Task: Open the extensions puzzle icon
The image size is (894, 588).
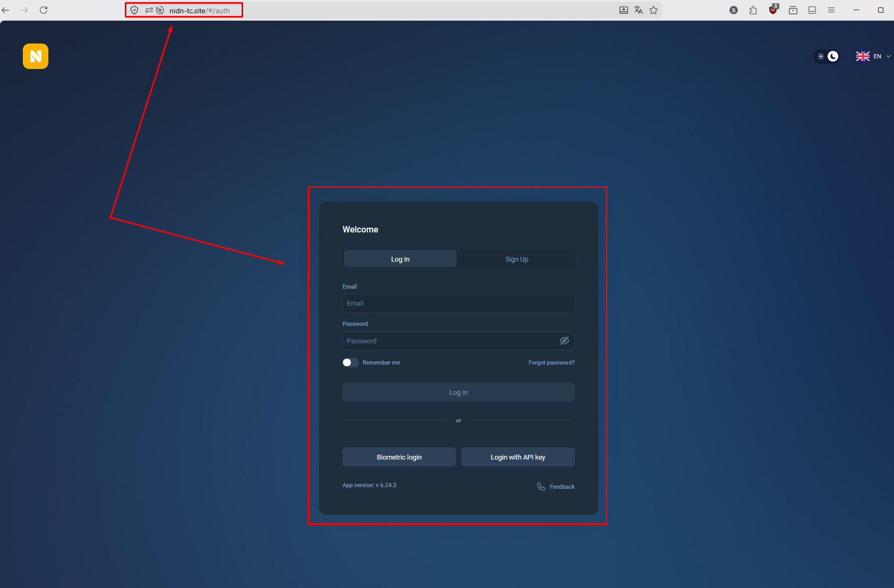Action: click(x=753, y=10)
